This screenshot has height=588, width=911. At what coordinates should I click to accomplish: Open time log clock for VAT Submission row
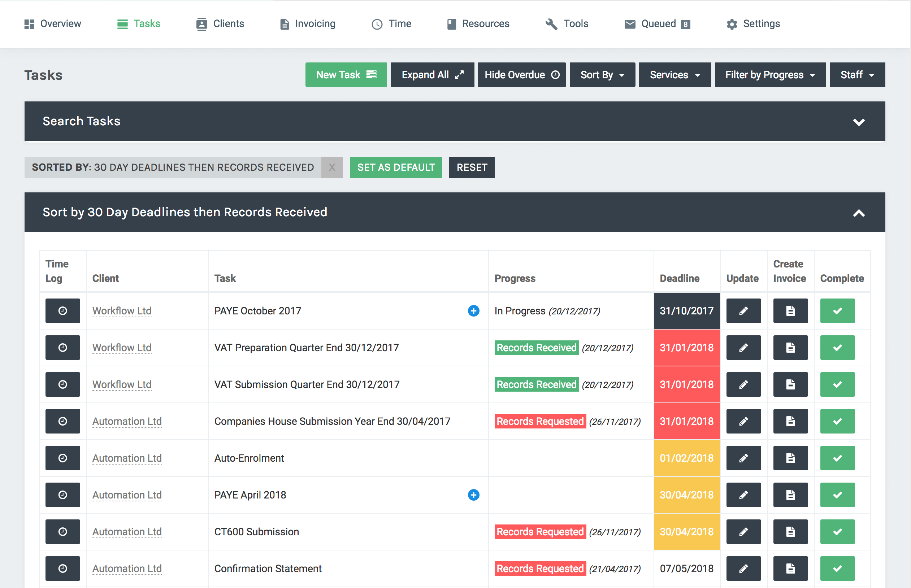pyautogui.click(x=62, y=384)
